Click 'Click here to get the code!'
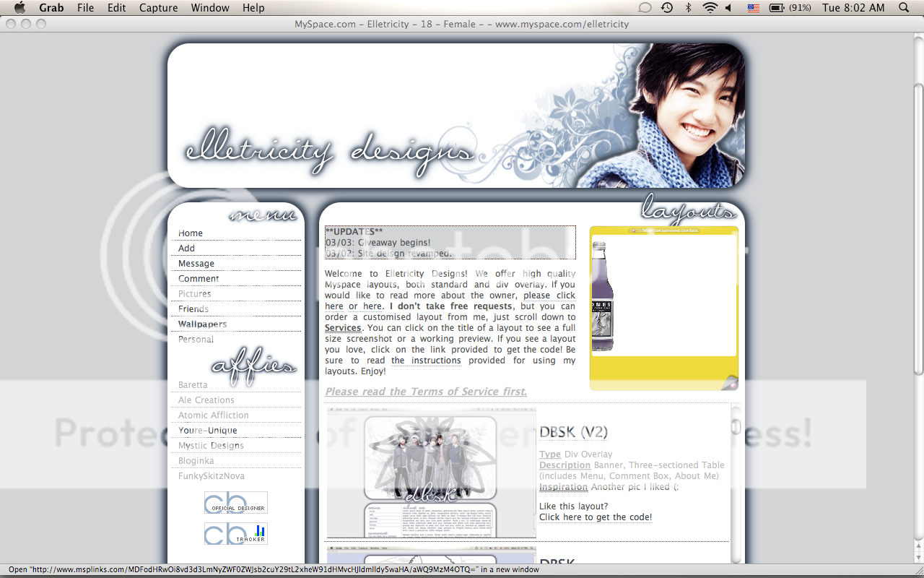Image resolution: width=924 pixels, height=578 pixels. (x=596, y=517)
